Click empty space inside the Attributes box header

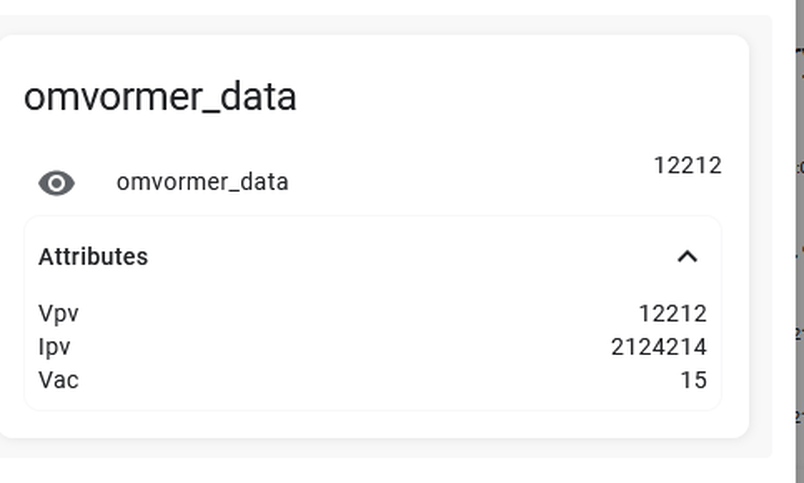click(x=410, y=256)
